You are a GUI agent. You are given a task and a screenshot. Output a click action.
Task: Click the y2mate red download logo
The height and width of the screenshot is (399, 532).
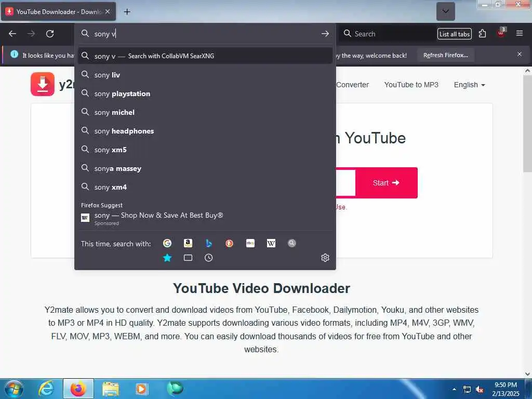click(43, 84)
